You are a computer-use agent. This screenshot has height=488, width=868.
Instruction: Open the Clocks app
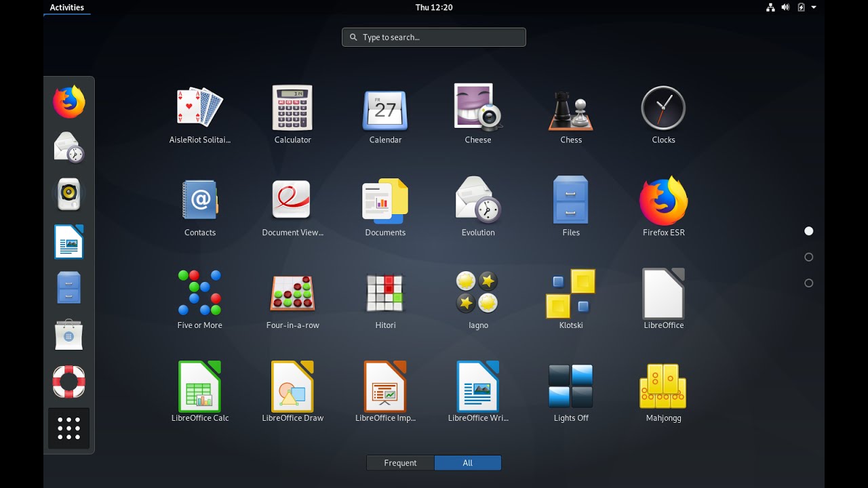[x=663, y=108]
